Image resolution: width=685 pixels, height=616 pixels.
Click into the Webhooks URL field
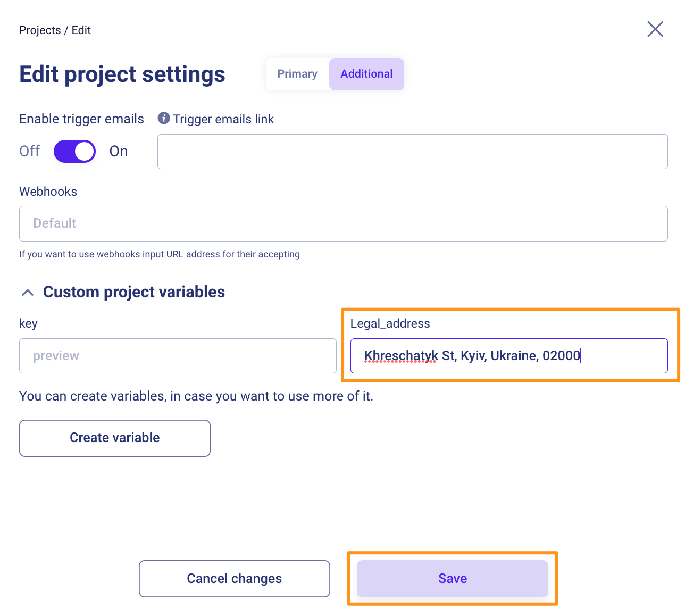pyautogui.click(x=343, y=223)
